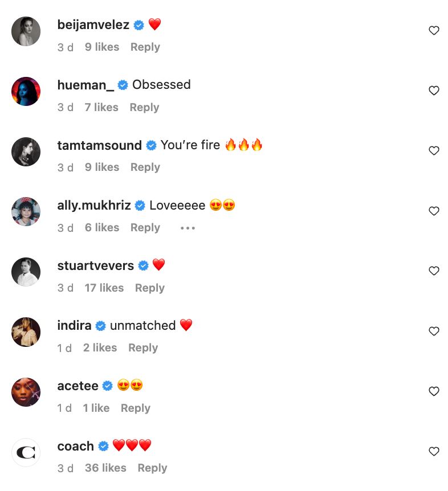Open the stuartvevers profile link
Screen dimensions: 448x491
95,266
